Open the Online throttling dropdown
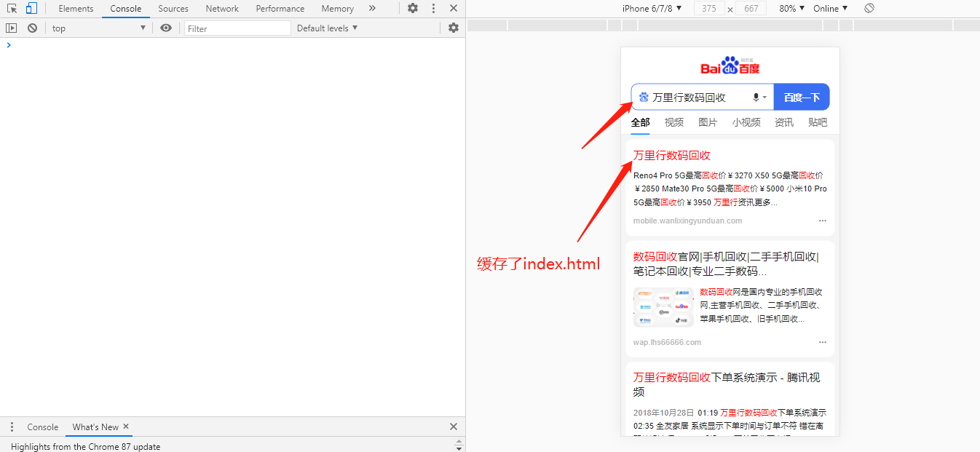This screenshot has height=452, width=980. (831, 9)
